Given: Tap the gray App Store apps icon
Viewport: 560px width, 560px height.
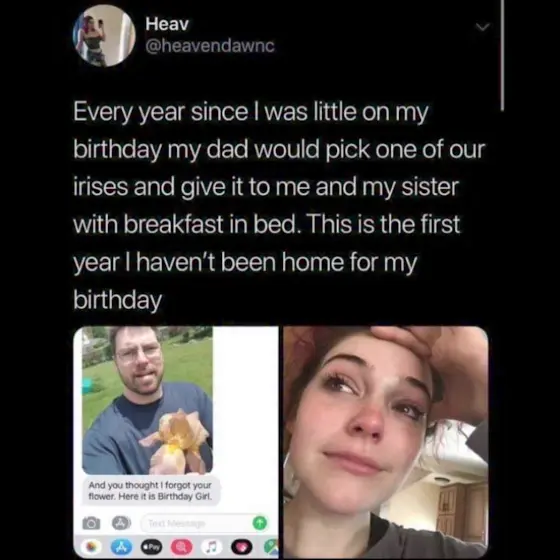Looking at the screenshot, I should (x=122, y=522).
